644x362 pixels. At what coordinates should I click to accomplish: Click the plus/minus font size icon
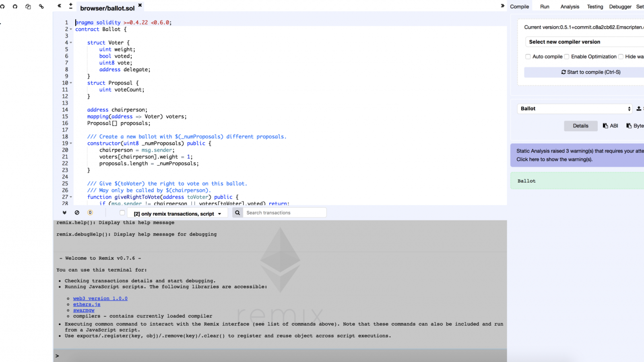[x=71, y=6]
